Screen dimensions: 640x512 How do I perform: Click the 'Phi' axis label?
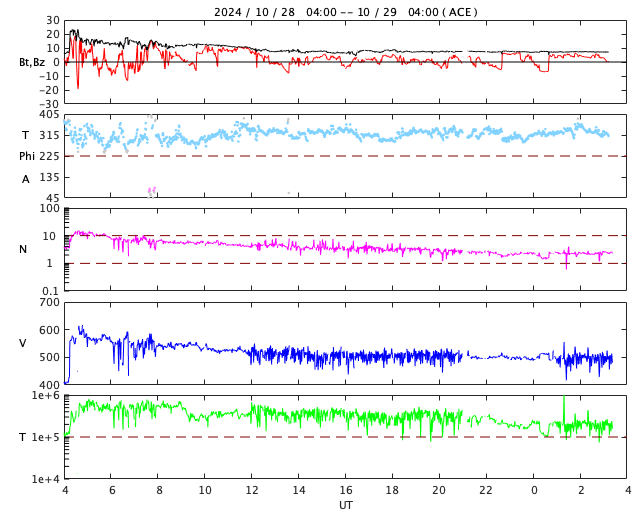pos(27,156)
